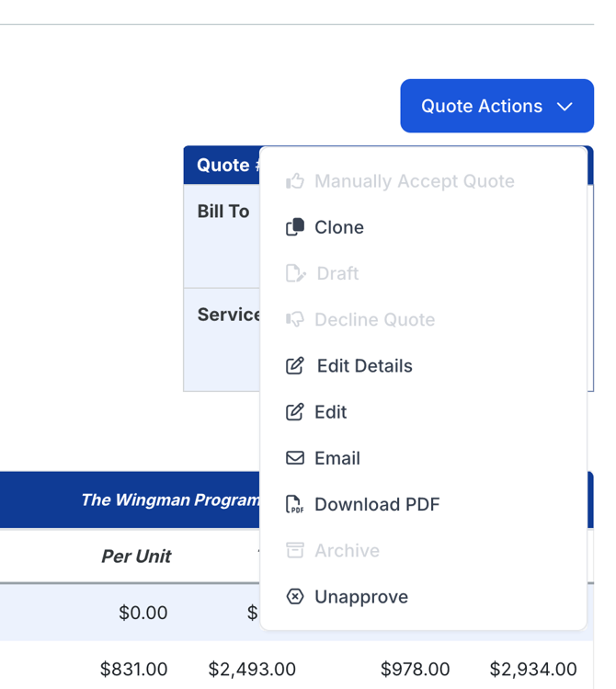Click The Wingman Program header
Screen dimensions: 616x689
(x=170, y=500)
